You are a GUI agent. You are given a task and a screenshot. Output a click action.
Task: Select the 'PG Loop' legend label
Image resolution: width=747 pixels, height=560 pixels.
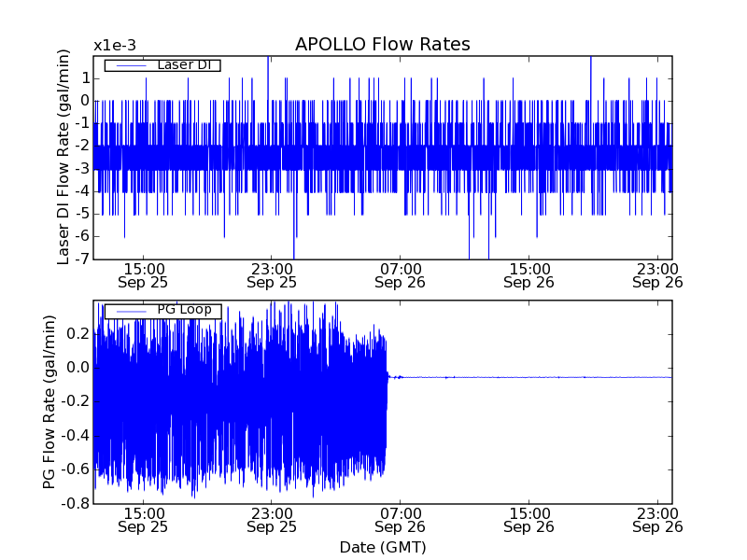(184, 310)
